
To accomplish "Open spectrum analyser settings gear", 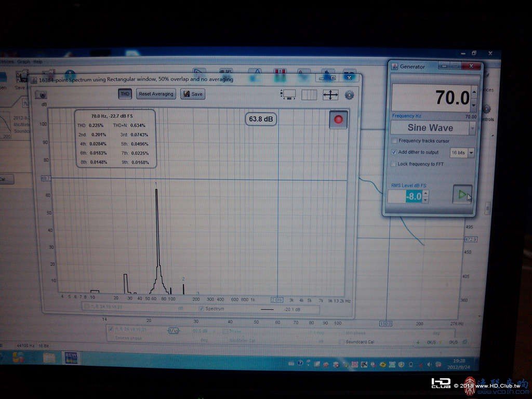I will click(x=349, y=95).
